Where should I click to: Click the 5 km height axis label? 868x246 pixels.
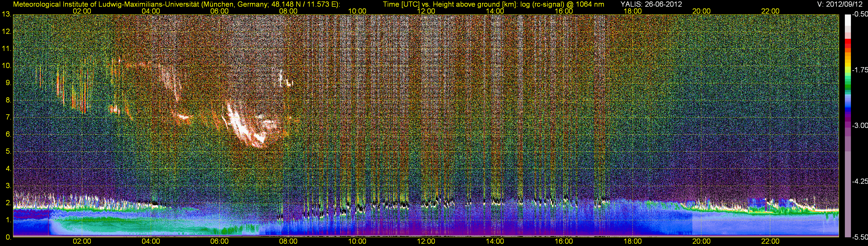pos(8,152)
